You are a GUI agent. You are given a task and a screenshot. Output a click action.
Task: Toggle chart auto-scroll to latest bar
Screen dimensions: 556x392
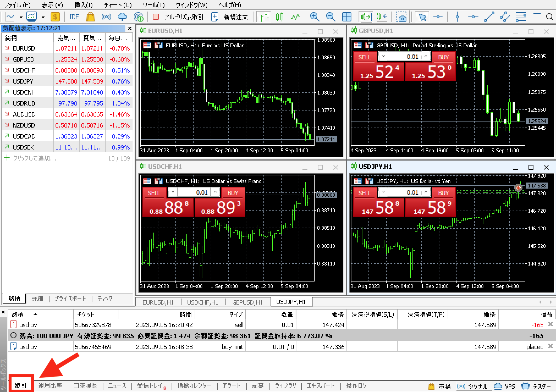366,17
